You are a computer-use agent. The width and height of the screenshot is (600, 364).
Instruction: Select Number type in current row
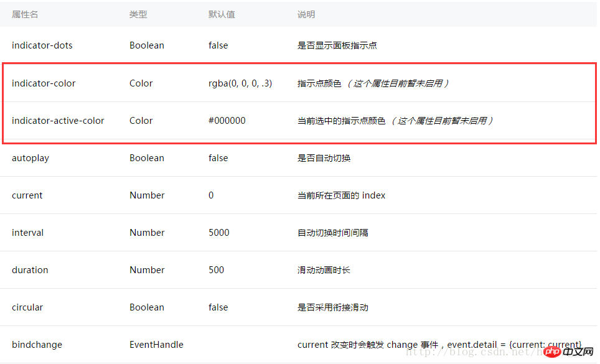(147, 195)
